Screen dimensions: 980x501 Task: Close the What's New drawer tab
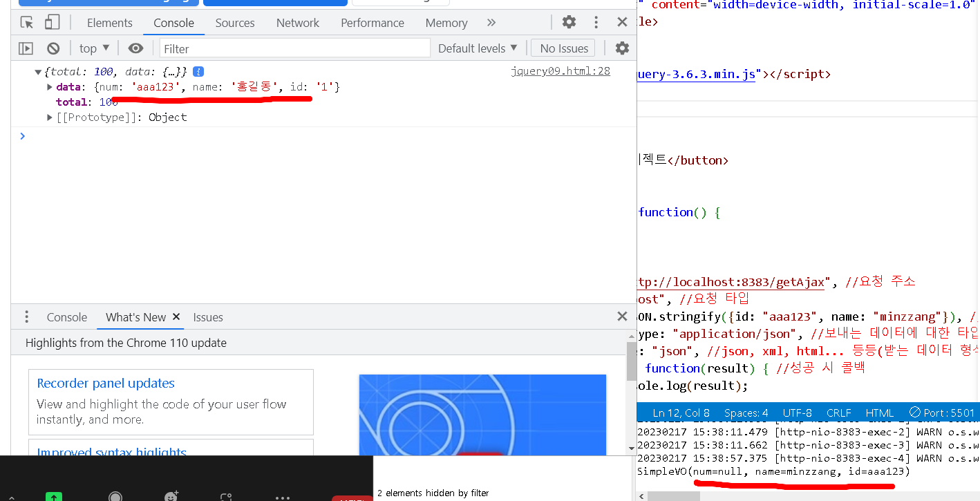[176, 316]
